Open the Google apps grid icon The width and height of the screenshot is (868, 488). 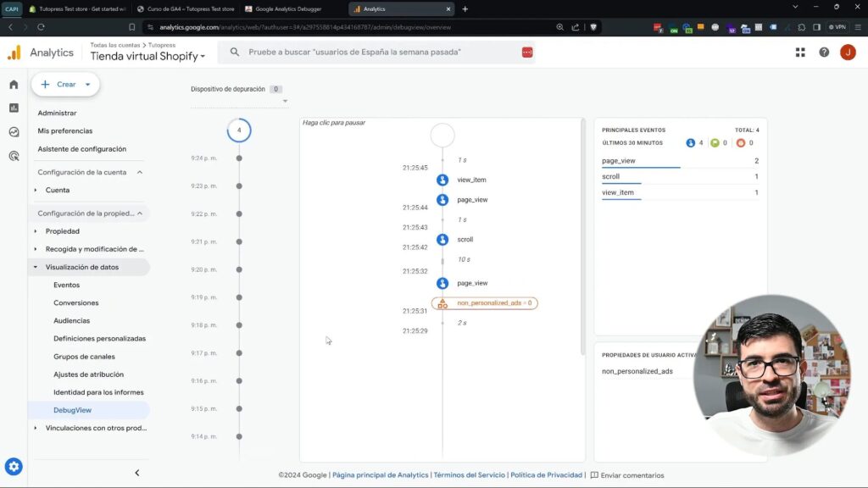800,52
